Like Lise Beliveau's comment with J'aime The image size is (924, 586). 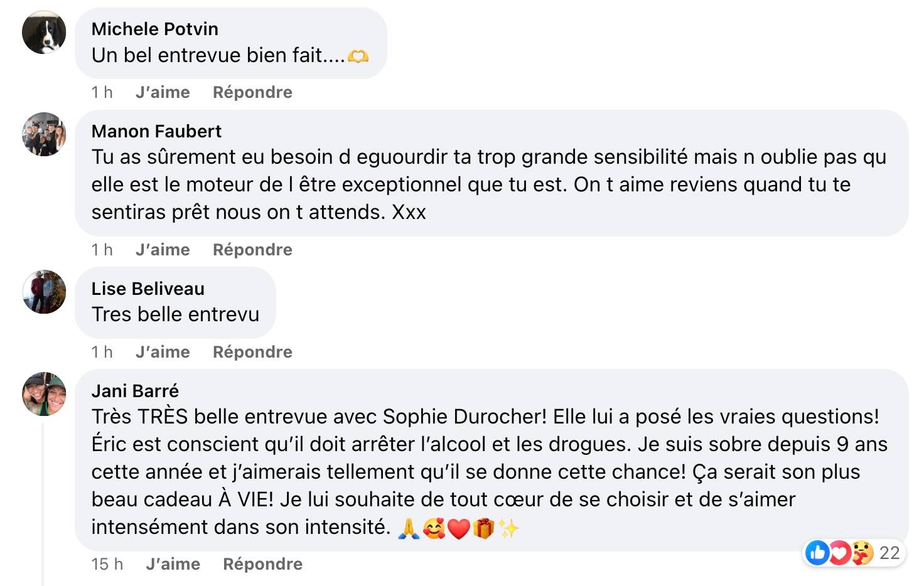(163, 352)
